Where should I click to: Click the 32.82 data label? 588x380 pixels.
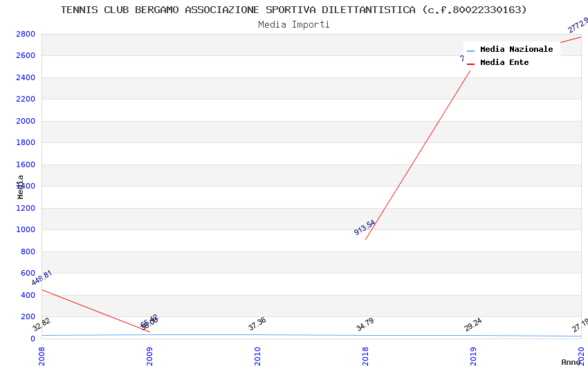pyautogui.click(x=42, y=325)
